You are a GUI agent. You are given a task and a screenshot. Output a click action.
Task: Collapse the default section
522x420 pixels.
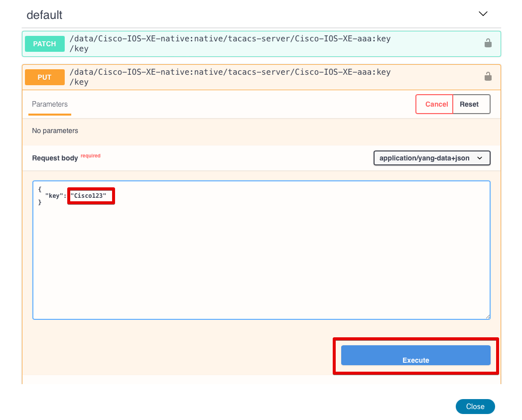pos(483,13)
